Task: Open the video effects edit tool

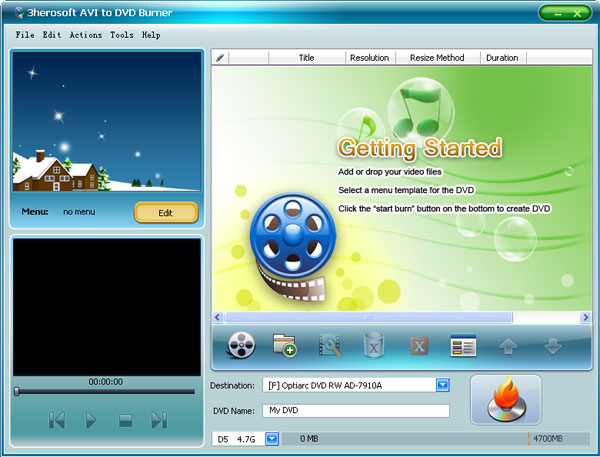Action: [x=329, y=346]
